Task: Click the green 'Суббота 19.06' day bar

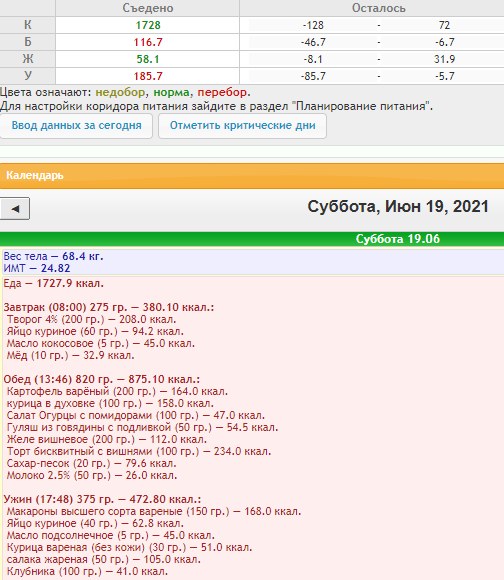Action: [252, 239]
